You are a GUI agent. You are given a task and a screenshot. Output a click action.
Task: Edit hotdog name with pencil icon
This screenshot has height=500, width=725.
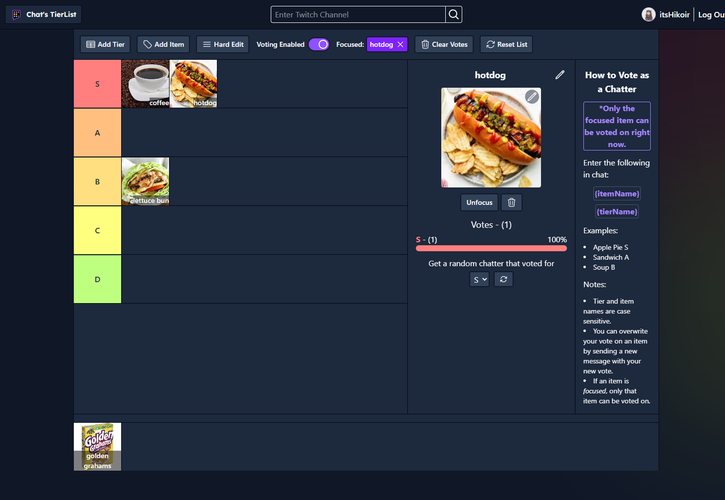pos(560,75)
